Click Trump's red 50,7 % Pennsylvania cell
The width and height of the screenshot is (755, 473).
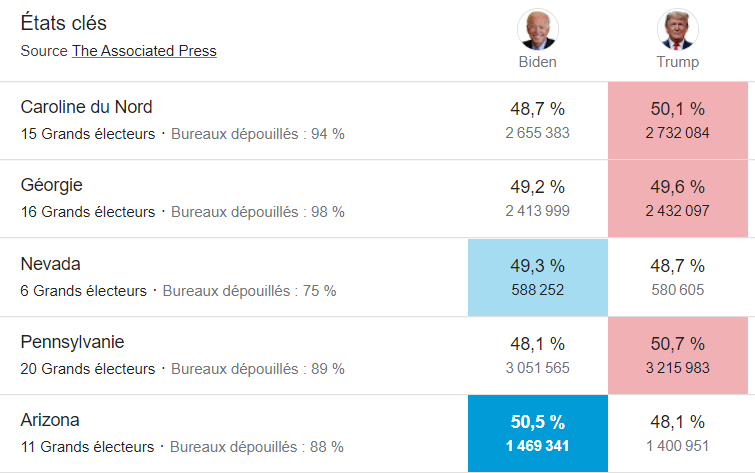tap(677, 355)
